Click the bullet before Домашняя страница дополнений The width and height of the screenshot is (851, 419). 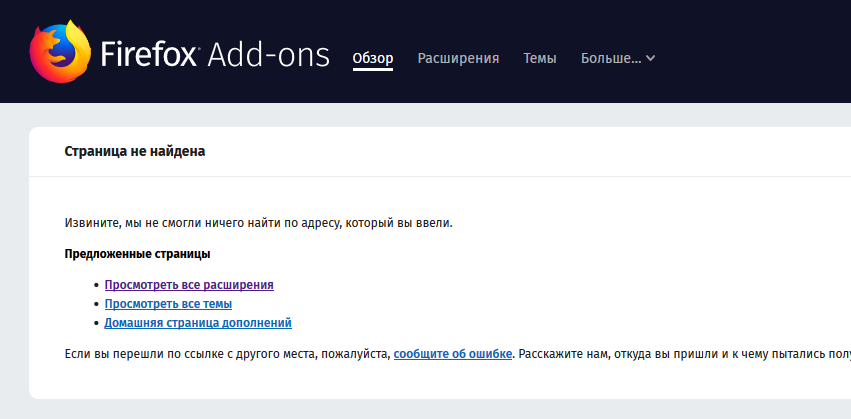(x=96, y=324)
